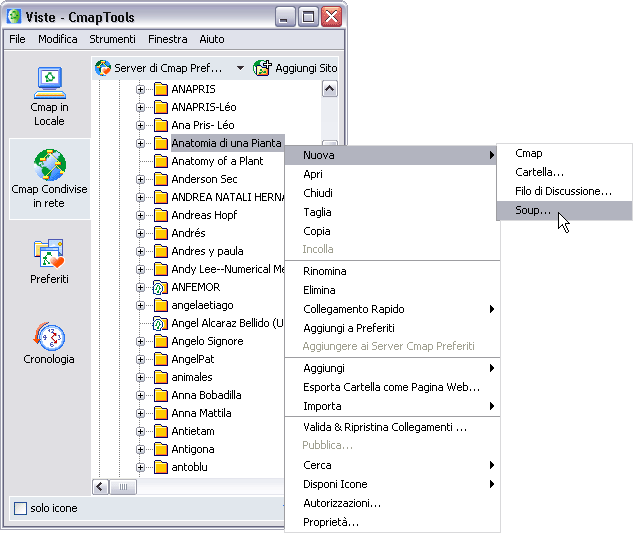Open the Cronologia history icon
633x533 pixels.
(x=49, y=336)
